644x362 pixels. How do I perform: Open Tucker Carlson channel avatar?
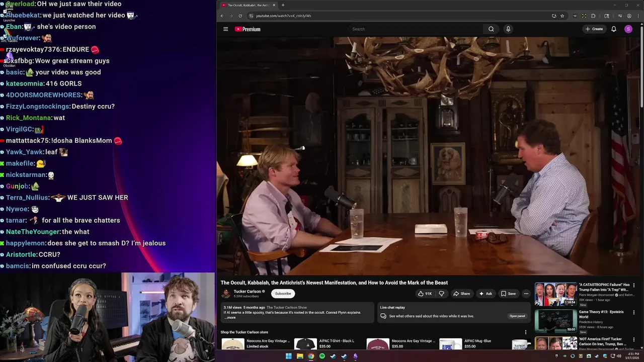coord(226,294)
